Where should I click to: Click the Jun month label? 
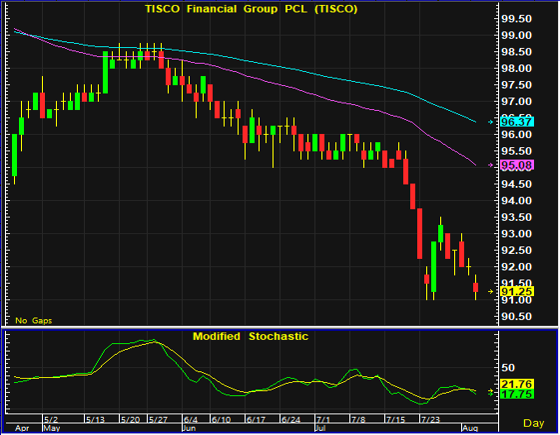(189, 428)
